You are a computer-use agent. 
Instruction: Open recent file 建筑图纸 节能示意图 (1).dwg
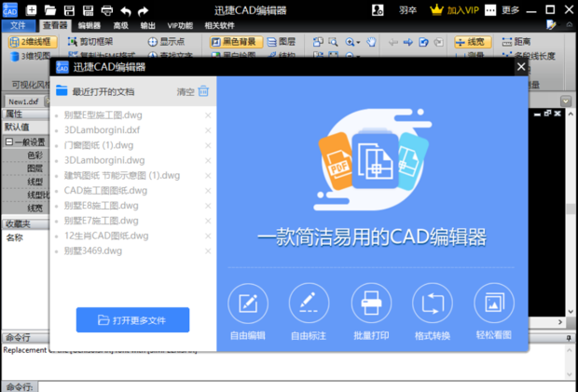pyautogui.click(x=121, y=175)
